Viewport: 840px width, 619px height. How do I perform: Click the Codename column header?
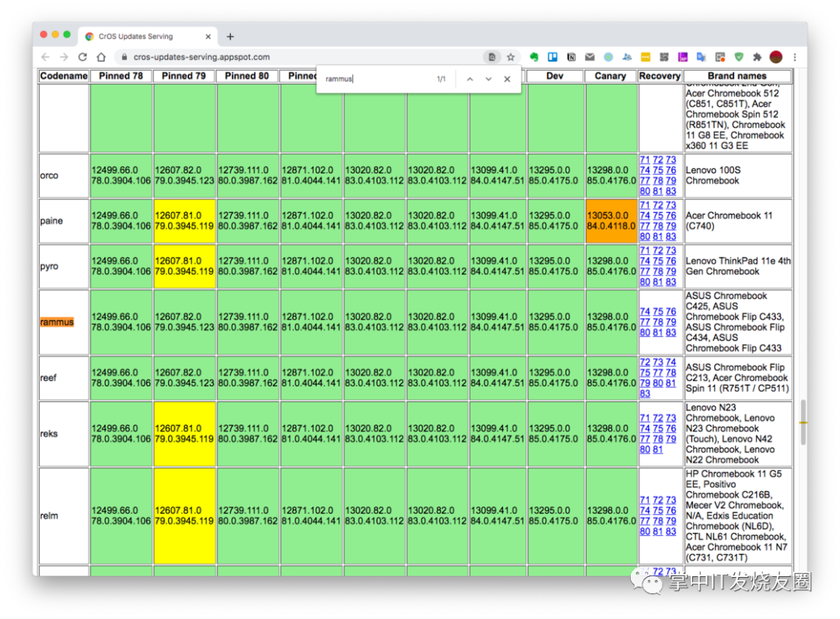click(x=64, y=76)
